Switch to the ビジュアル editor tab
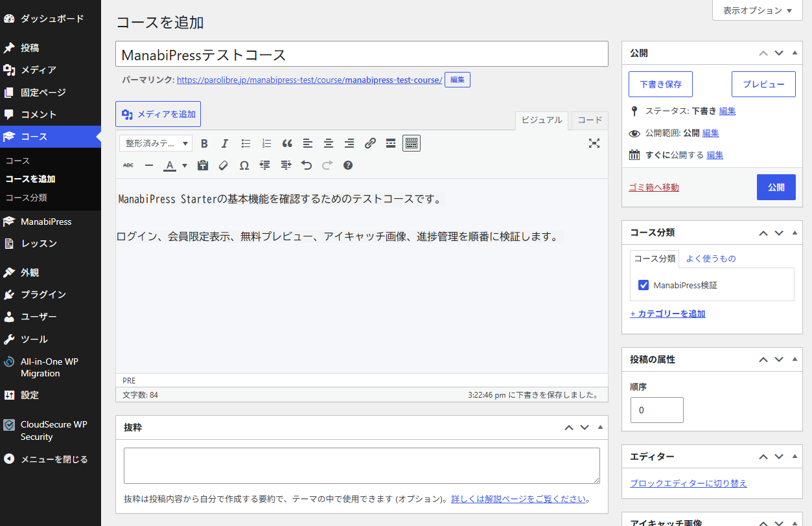 542,120
